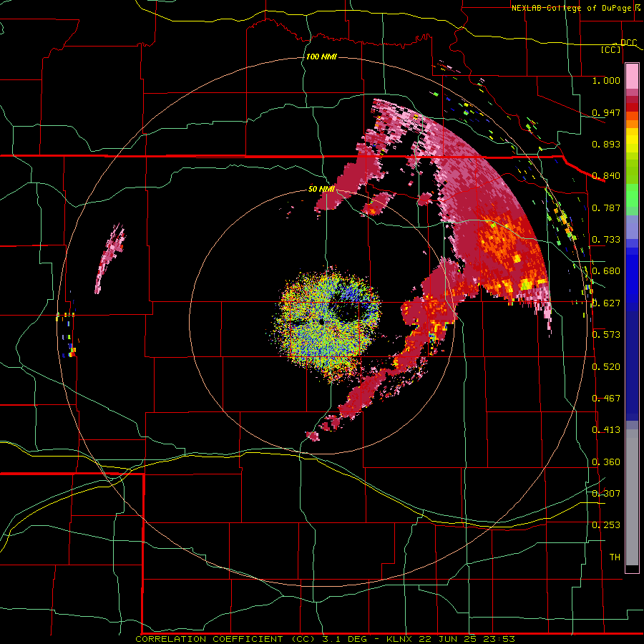This screenshot has height=644, width=644.
Task: Click the light pink top color bar segment
Action: click(632, 77)
